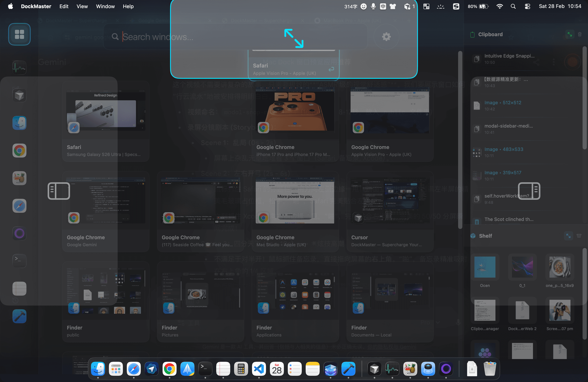Open the DockMaster cube icon in menu bar
Viewport: 588px width, 382px height.
pos(408,6)
